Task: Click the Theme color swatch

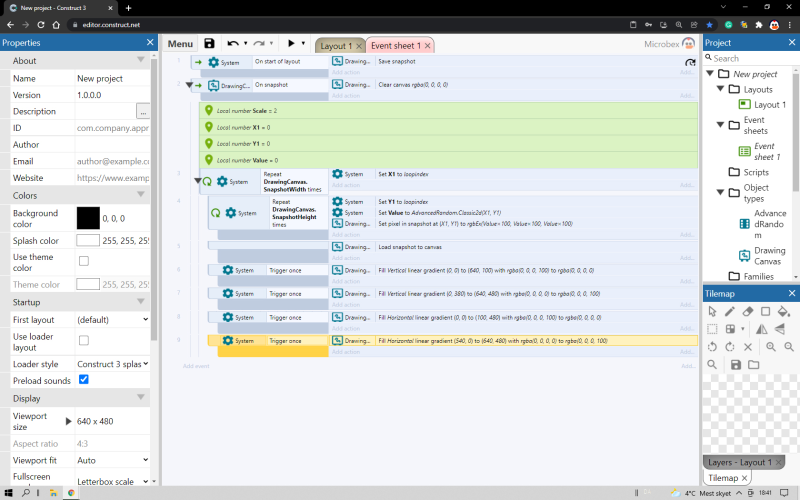Action: click(x=88, y=284)
